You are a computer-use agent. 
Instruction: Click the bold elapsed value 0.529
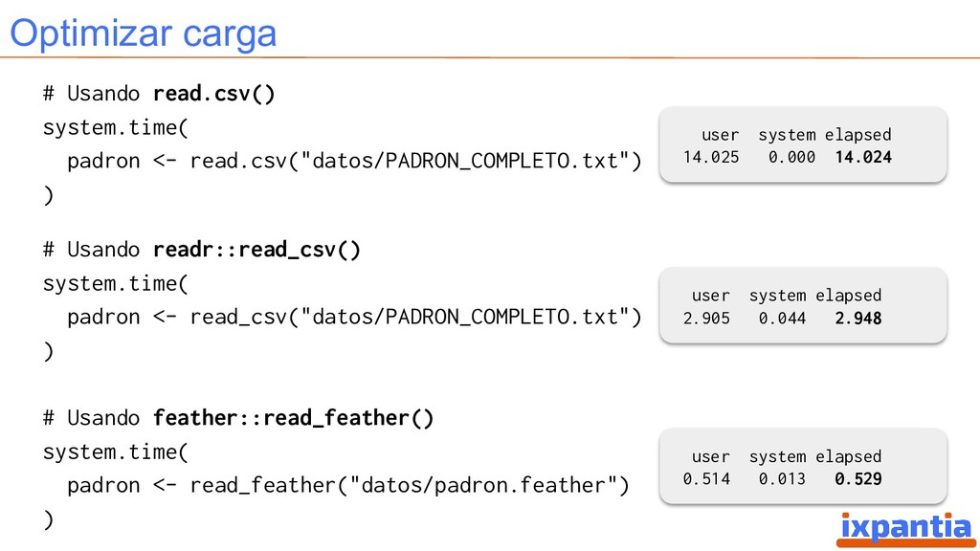[858, 479]
